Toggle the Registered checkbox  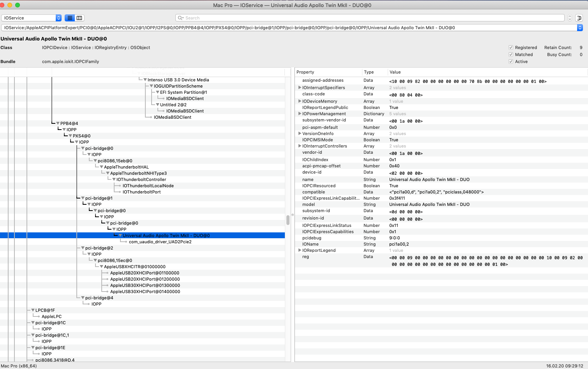click(x=511, y=47)
